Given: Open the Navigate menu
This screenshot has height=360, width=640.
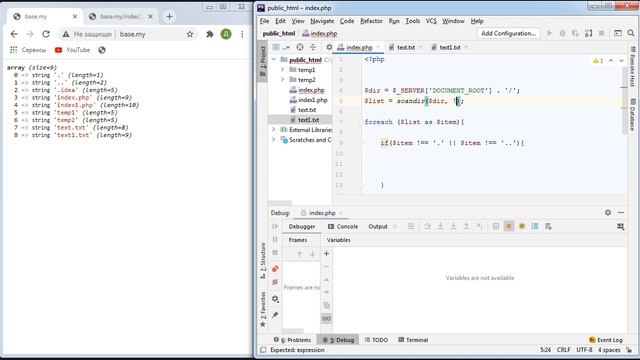Looking at the screenshot, I should coord(322,21).
